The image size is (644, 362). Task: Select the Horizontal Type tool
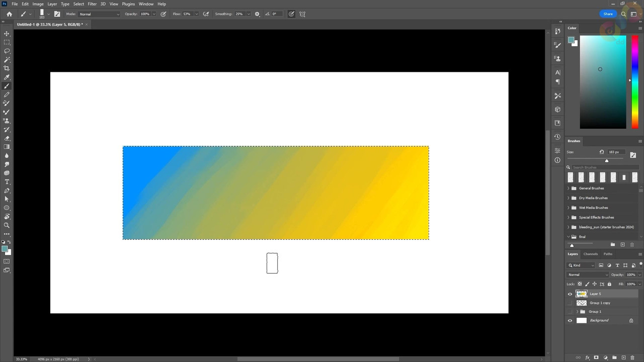(7, 182)
